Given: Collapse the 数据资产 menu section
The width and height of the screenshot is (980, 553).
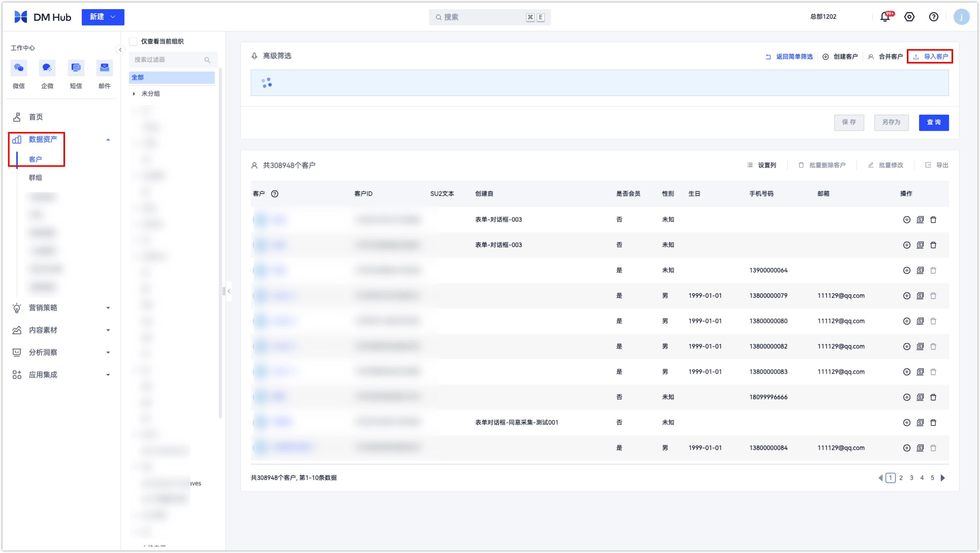Looking at the screenshot, I should pos(108,140).
